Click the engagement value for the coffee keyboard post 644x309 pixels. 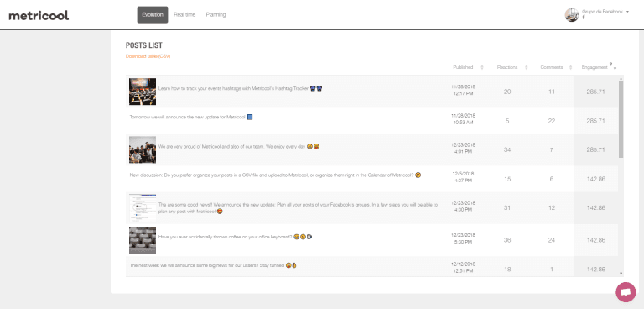(x=596, y=240)
